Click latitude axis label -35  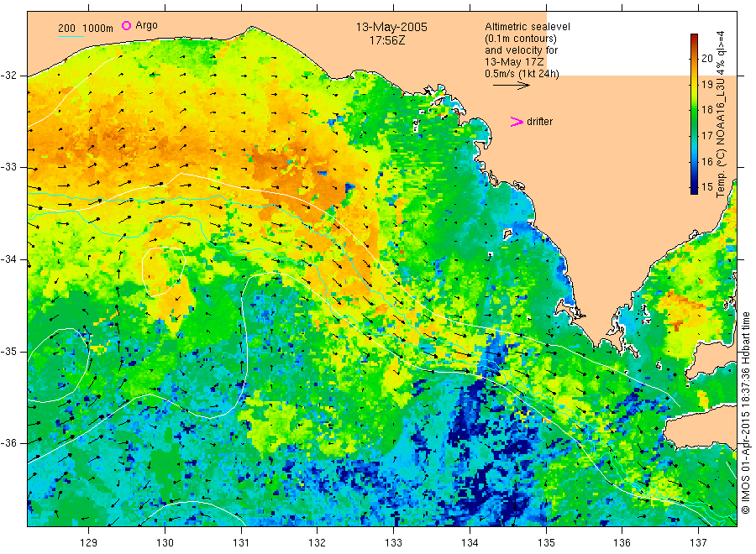[8, 351]
